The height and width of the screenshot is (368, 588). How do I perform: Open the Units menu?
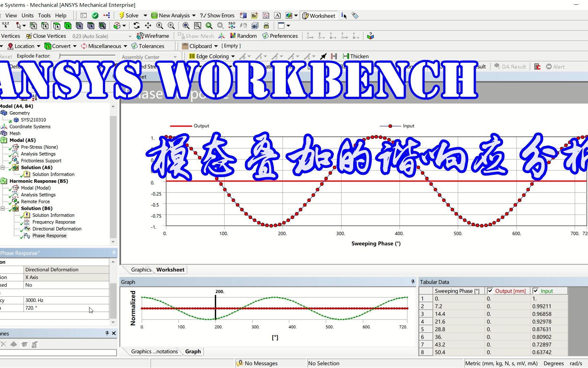click(x=28, y=15)
